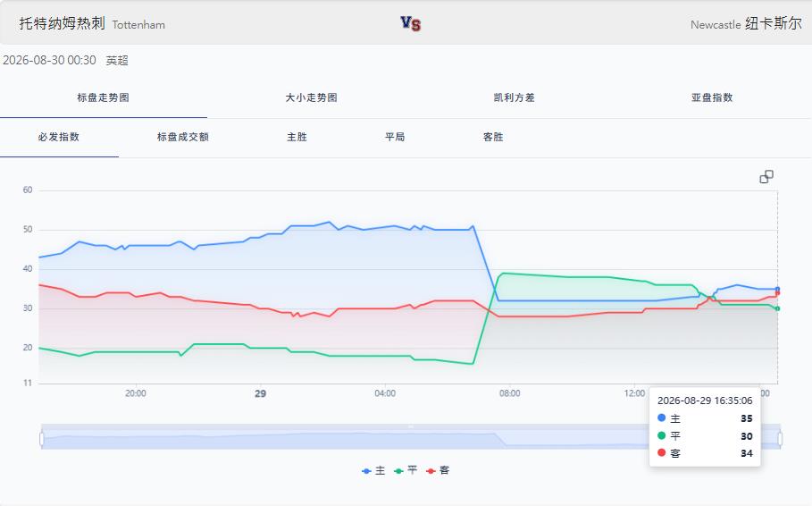
Task: Open the 平局 sub-tab
Action: 395,137
